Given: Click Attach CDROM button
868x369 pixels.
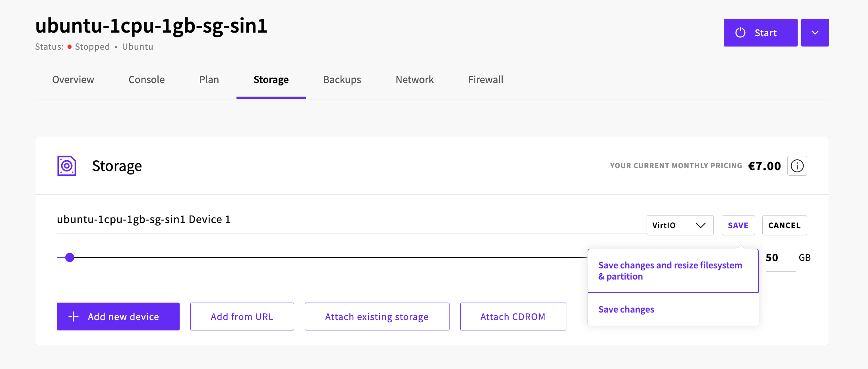Looking at the screenshot, I should pos(513,317).
